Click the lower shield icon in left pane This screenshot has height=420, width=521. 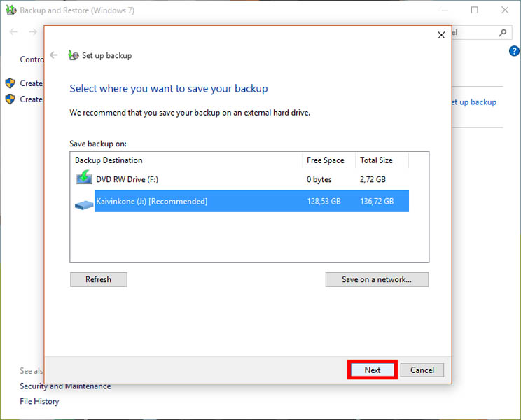coord(11,99)
